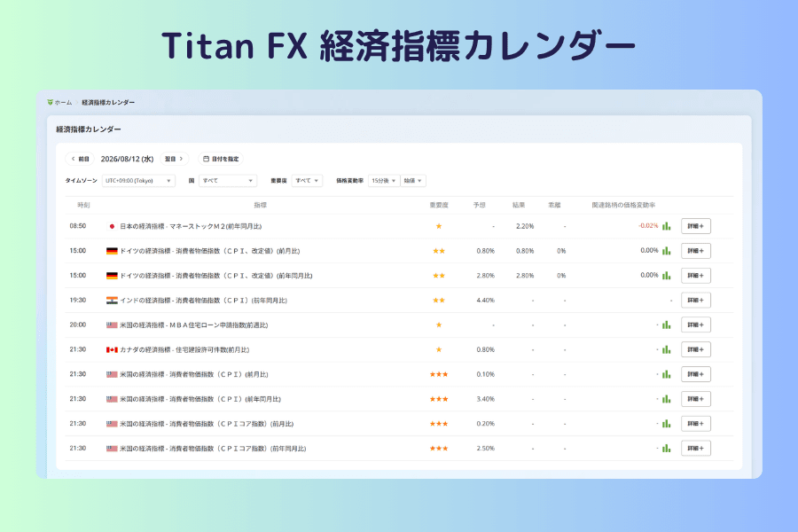
Task: Click US flag icon in MBA住宅ローン row
Action: pos(112,325)
